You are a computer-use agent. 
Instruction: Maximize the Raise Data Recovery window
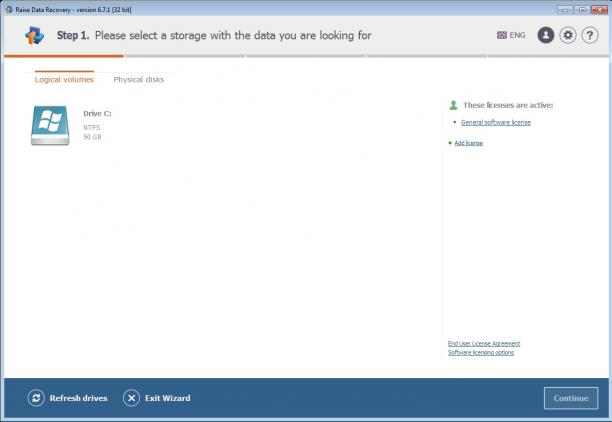pos(582,9)
